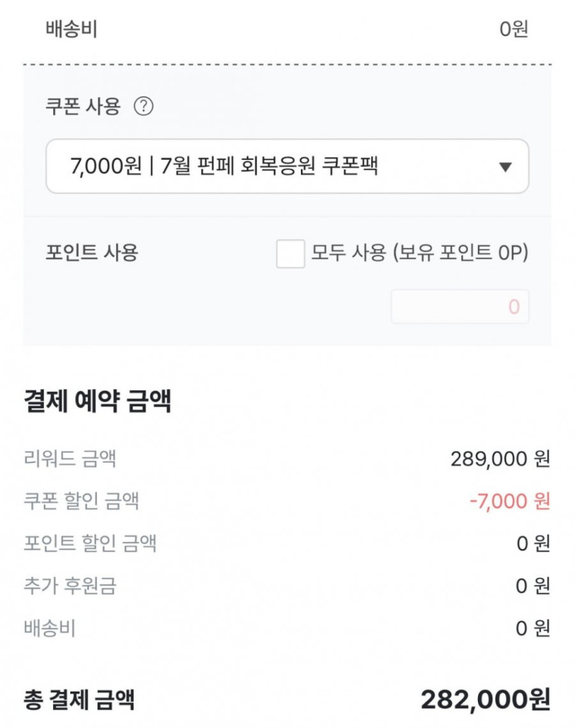The image size is (575, 728).
Task: Click the 포인트 사용 label
Action: click(x=92, y=253)
